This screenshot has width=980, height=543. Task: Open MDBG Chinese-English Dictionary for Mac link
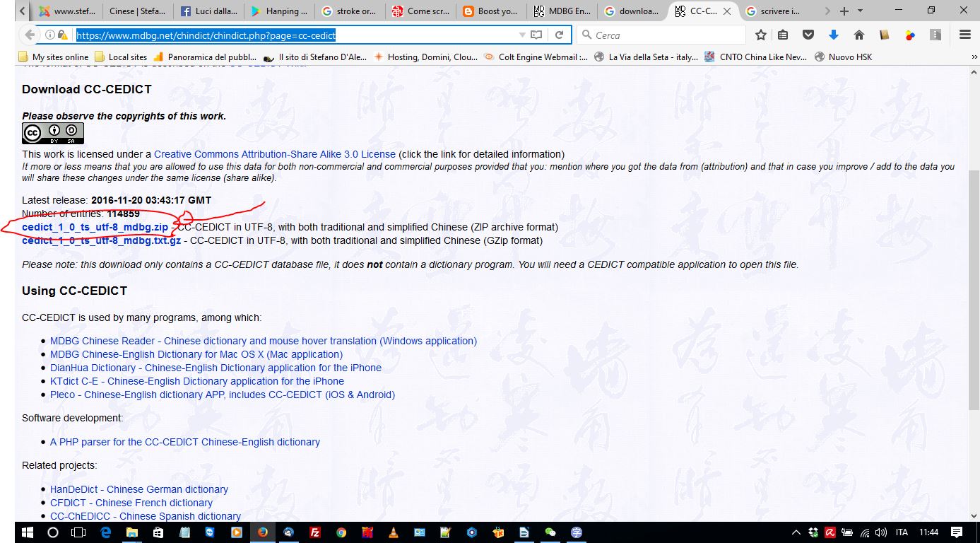[196, 354]
